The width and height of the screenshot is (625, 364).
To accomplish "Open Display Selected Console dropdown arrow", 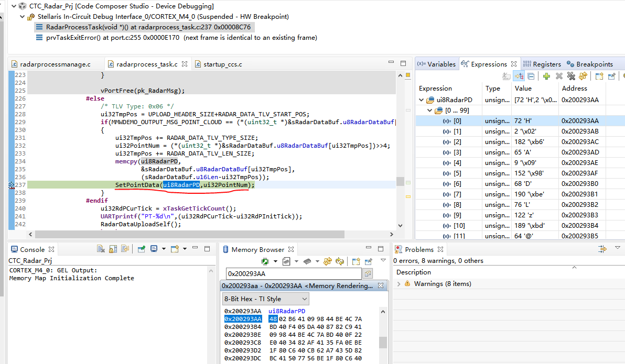I will [x=164, y=249].
